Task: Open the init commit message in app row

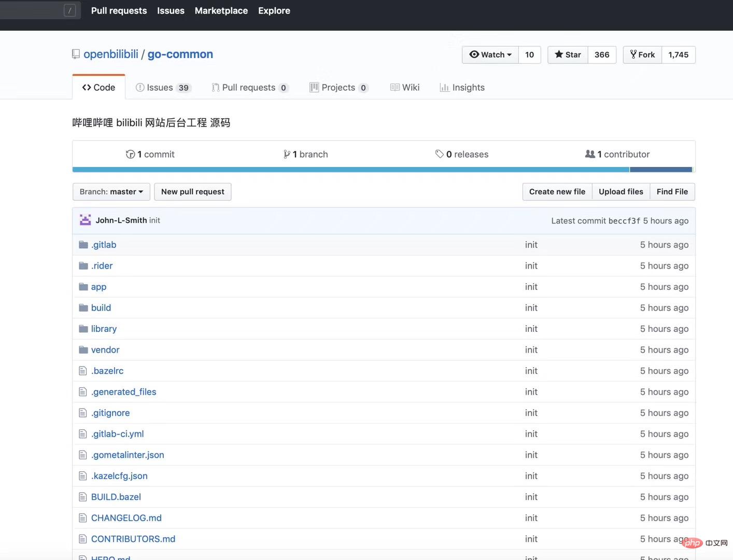Action: pos(531,287)
